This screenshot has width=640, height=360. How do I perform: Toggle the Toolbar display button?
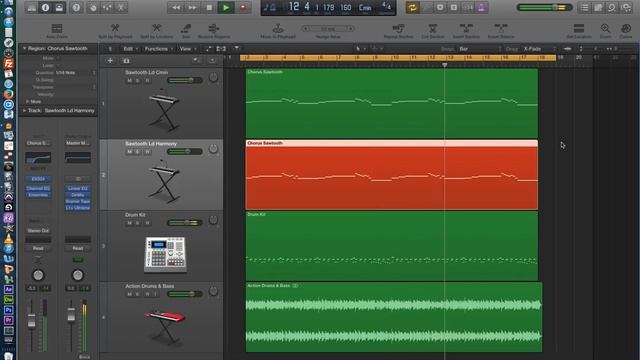[59, 7]
